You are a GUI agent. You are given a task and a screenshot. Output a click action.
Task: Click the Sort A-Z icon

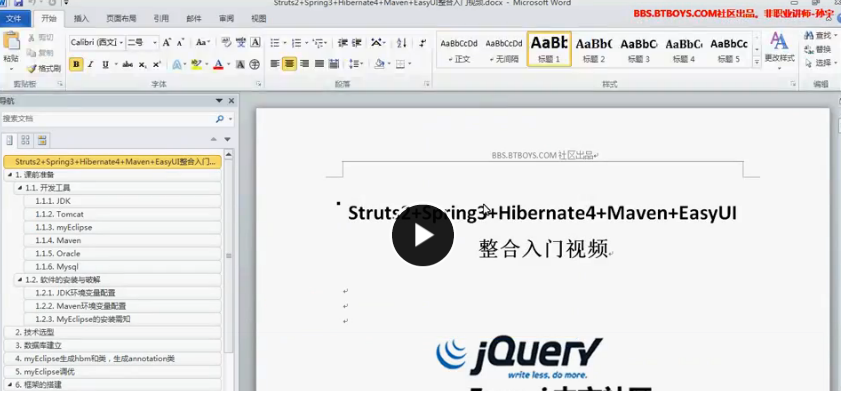click(402, 42)
